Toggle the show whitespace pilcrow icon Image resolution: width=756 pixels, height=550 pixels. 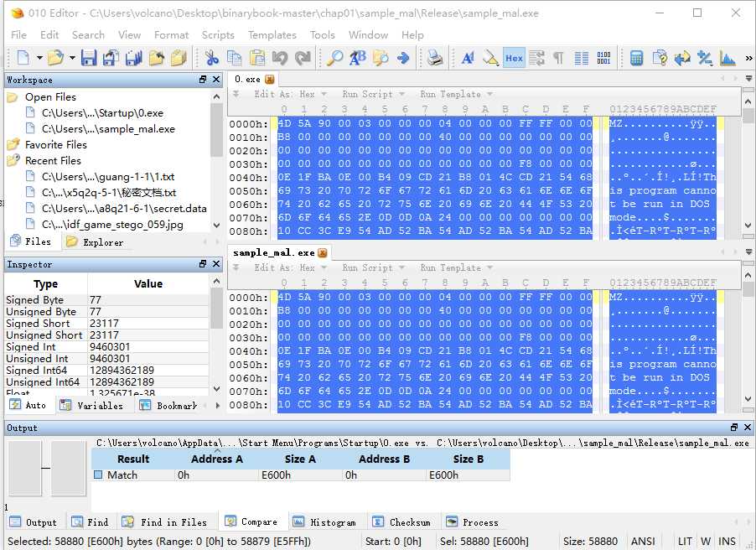[558, 59]
